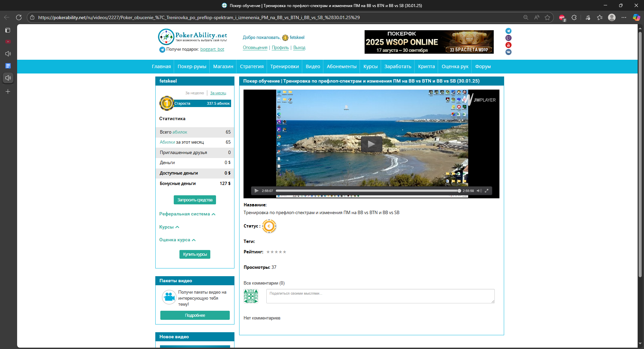Click the status coin icon next to Статус

coord(269,226)
